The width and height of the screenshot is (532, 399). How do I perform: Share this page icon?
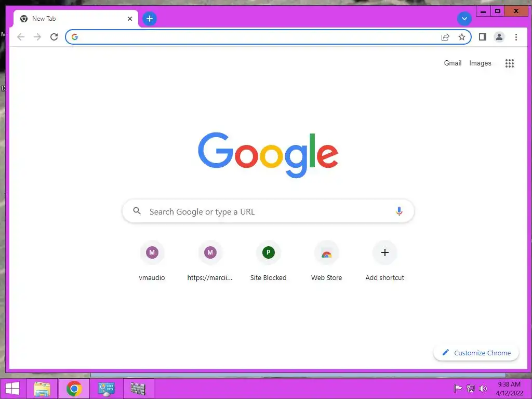(445, 37)
